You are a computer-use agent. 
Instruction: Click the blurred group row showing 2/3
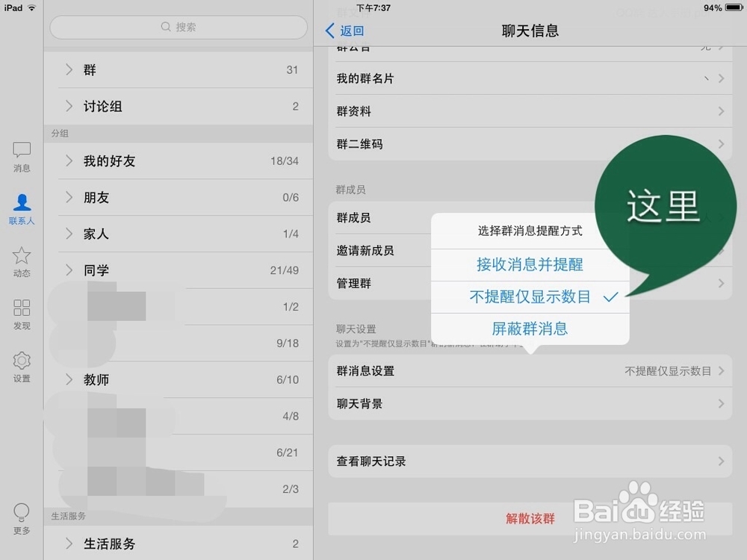[179, 489]
